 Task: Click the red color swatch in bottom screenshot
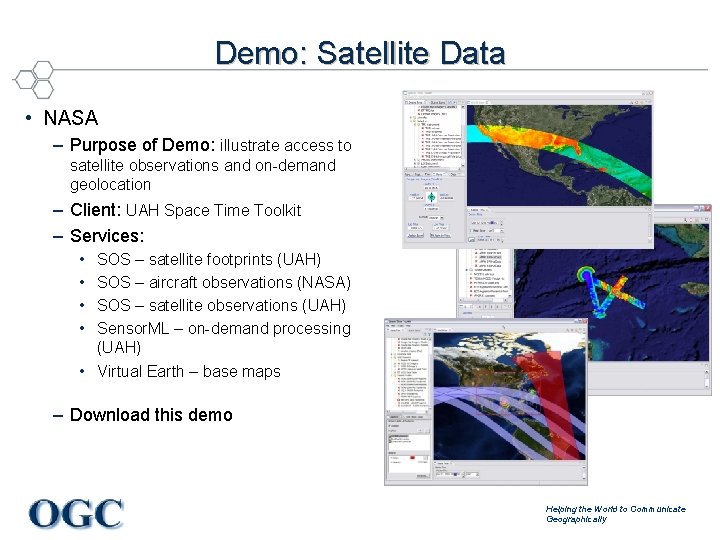[412, 458]
